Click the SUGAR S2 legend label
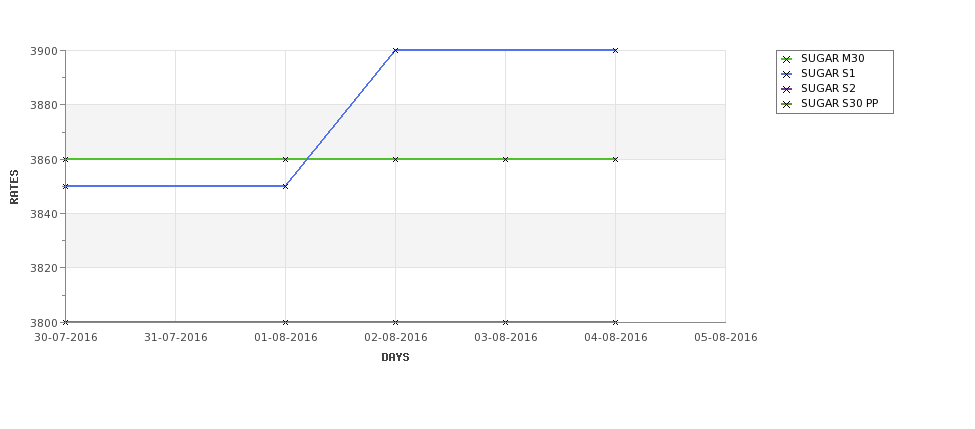The height and width of the screenshot is (429, 975). tap(828, 88)
